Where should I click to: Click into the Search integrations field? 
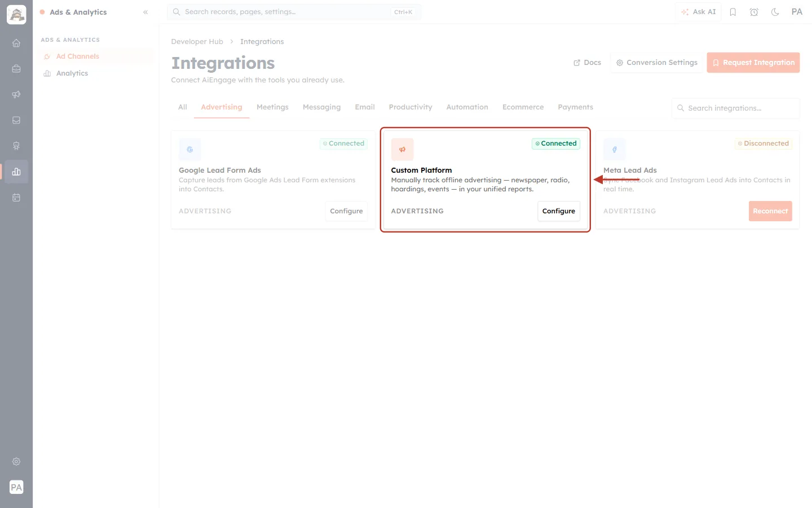(736, 108)
